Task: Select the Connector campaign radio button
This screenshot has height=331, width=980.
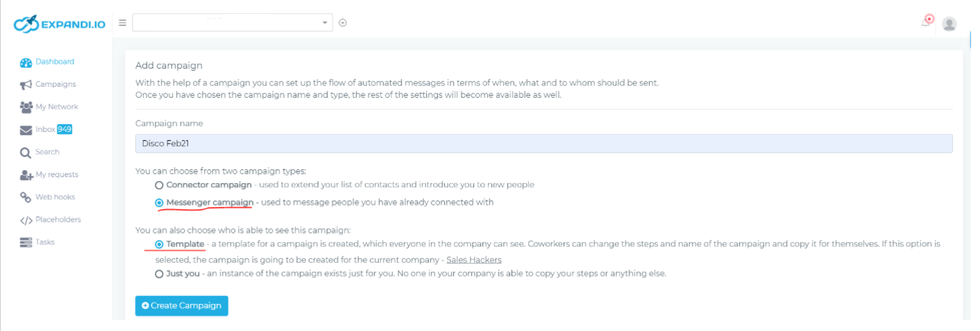Action: tap(159, 185)
